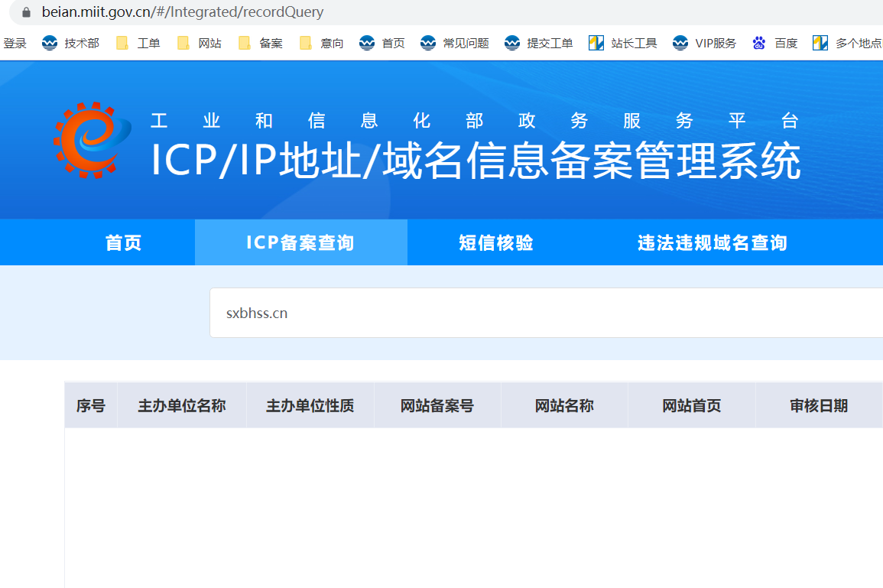Open the 违法违规域名查询 tab
The height and width of the screenshot is (588, 883).
[713, 243]
